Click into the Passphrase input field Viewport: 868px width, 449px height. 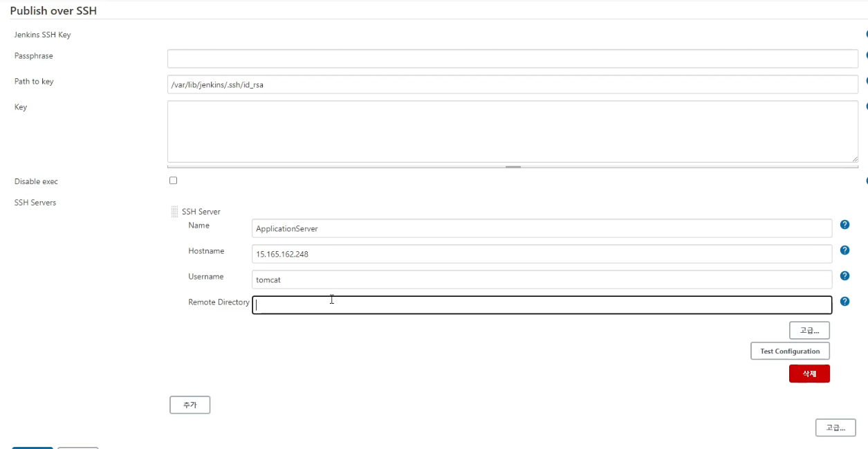click(x=512, y=59)
